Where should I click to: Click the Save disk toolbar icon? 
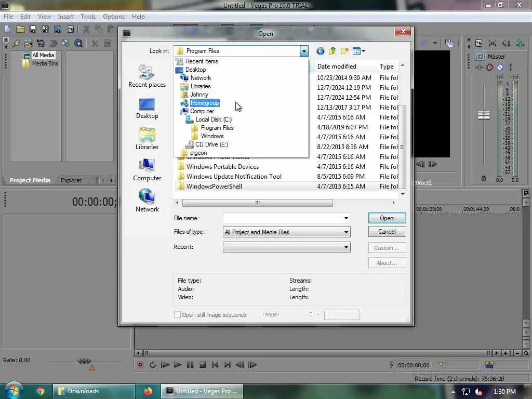(33, 29)
